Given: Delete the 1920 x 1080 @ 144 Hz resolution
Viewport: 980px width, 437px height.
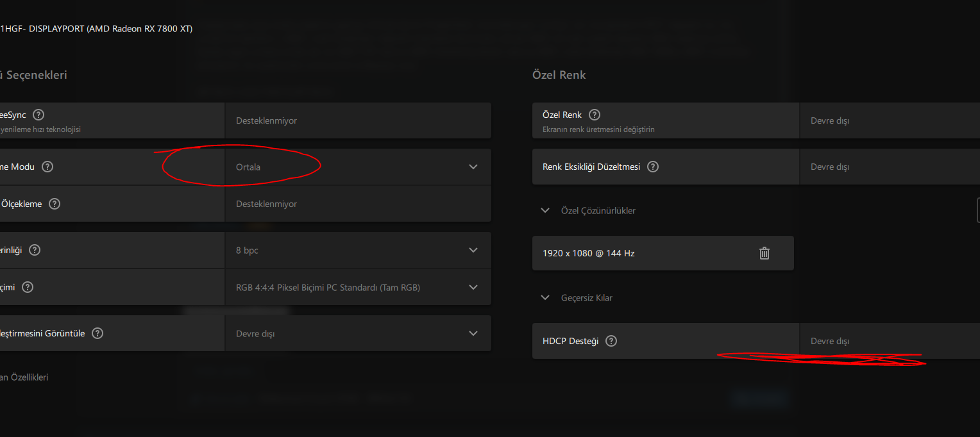Looking at the screenshot, I should click(765, 253).
